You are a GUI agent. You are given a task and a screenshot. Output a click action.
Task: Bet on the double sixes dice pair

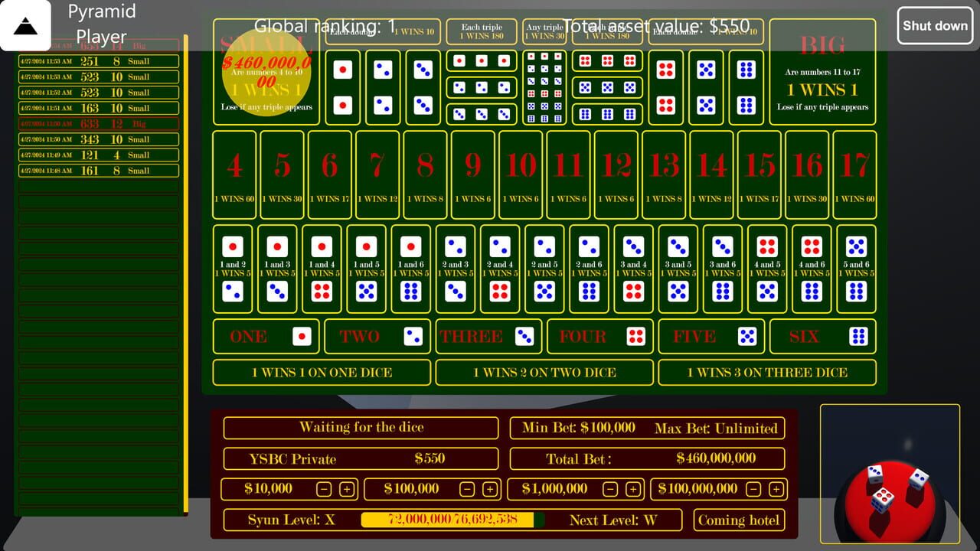pyautogui.click(x=746, y=87)
